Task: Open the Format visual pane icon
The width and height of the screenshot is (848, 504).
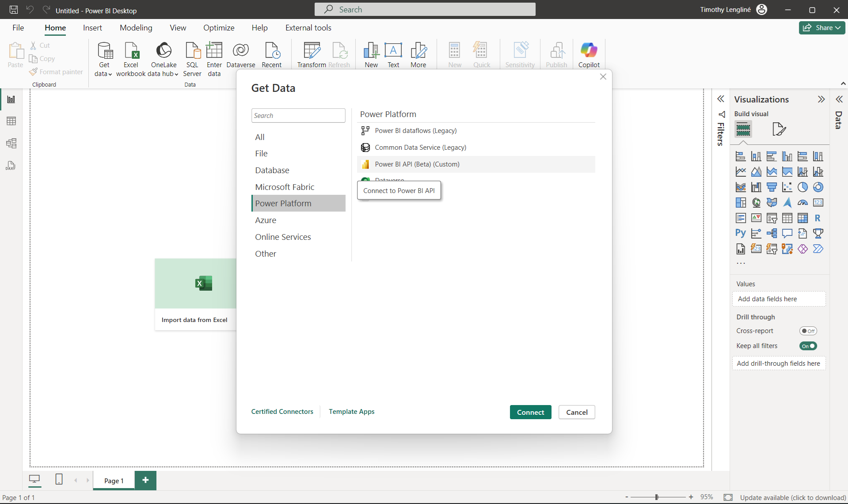Action: (x=779, y=129)
